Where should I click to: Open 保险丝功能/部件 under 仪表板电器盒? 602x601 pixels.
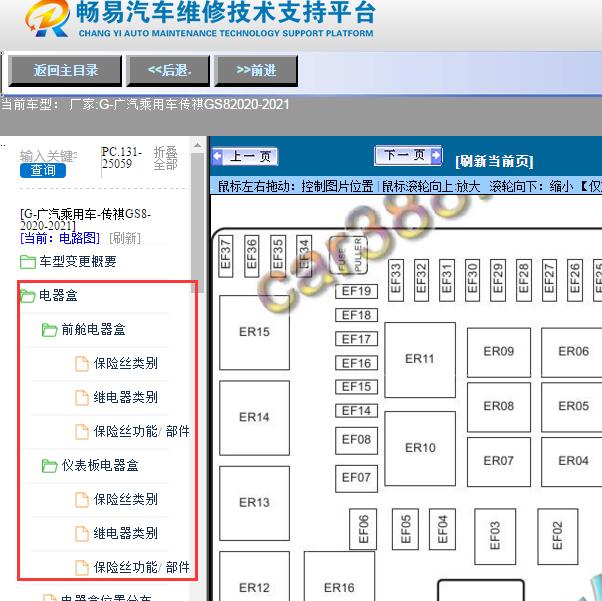click(142, 567)
